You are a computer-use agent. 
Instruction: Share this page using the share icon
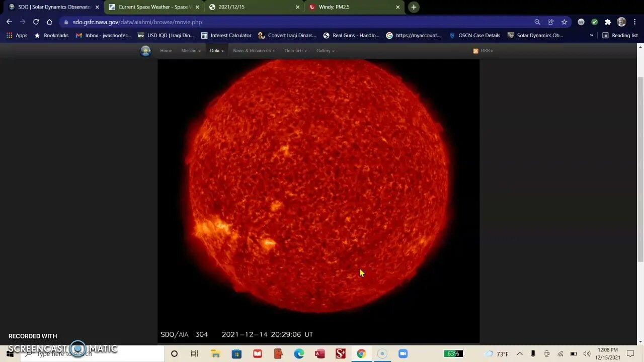(x=551, y=22)
